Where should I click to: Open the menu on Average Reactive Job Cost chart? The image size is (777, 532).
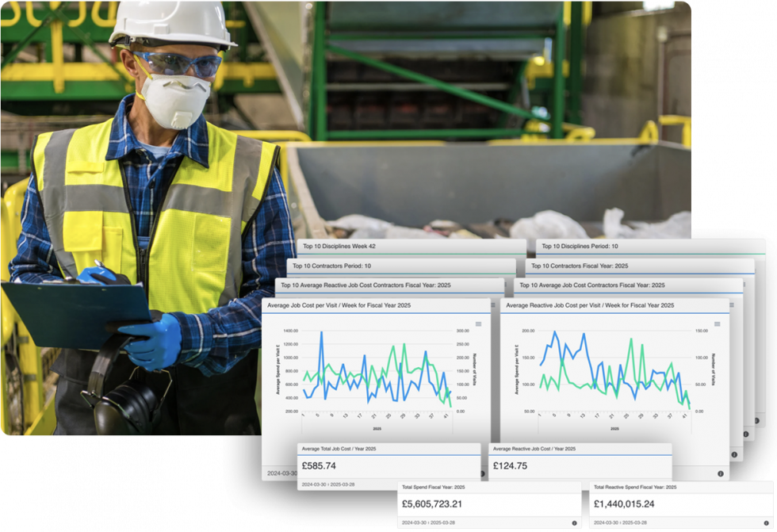click(x=718, y=325)
